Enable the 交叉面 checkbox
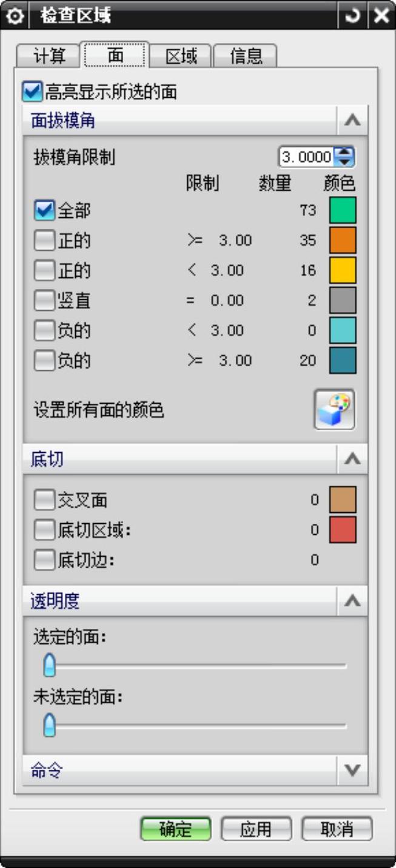Image resolution: width=396 pixels, height=868 pixels. (x=44, y=500)
